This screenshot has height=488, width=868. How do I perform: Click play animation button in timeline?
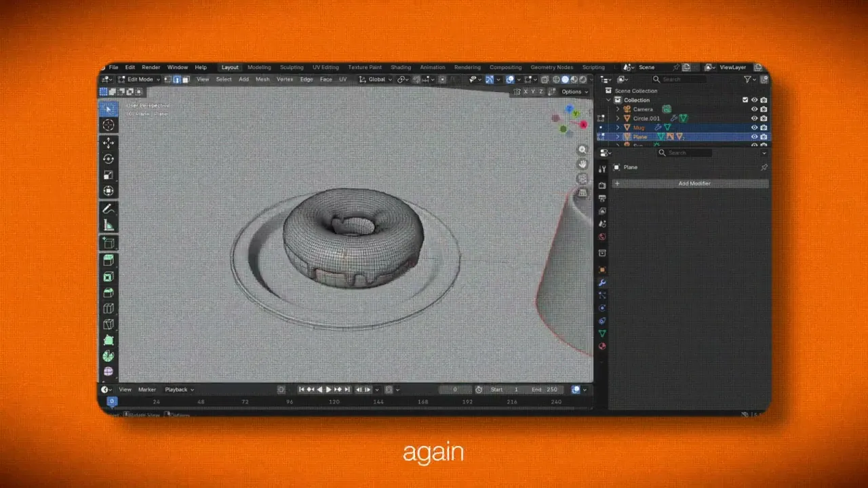tap(329, 390)
